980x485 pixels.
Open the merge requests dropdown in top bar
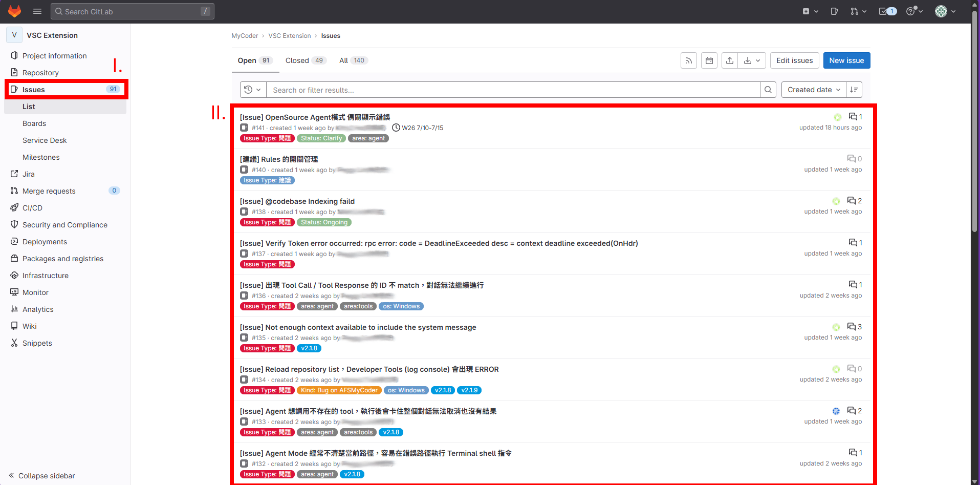pyautogui.click(x=858, y=11)
